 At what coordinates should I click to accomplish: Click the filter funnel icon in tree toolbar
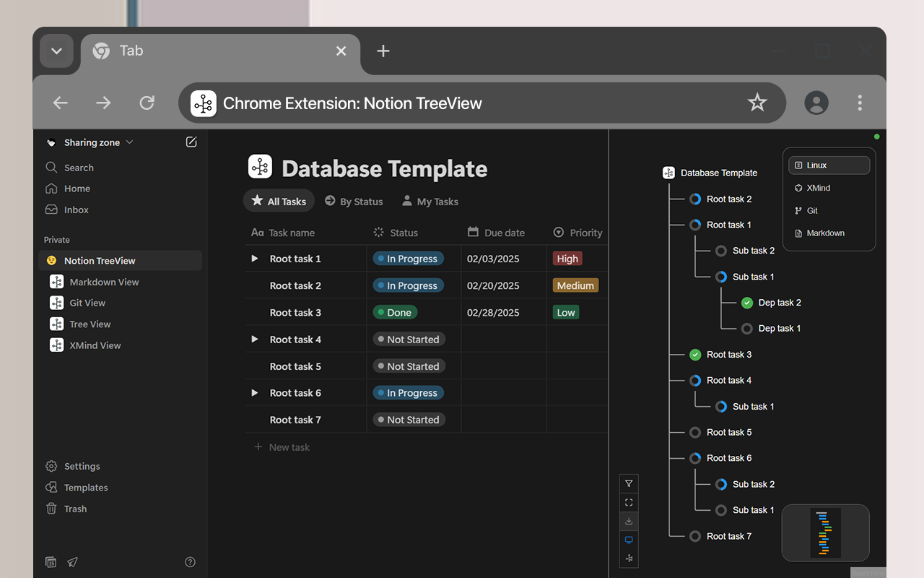[x=629, y=483]
